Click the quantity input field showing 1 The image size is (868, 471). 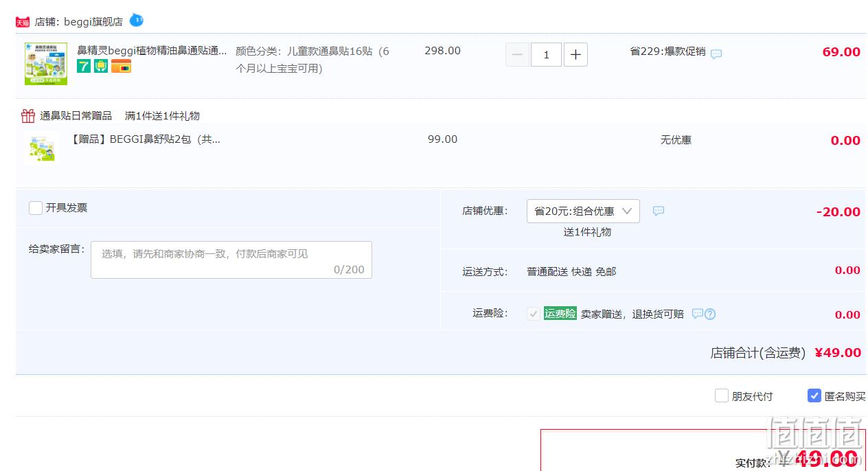click(546, 55)
